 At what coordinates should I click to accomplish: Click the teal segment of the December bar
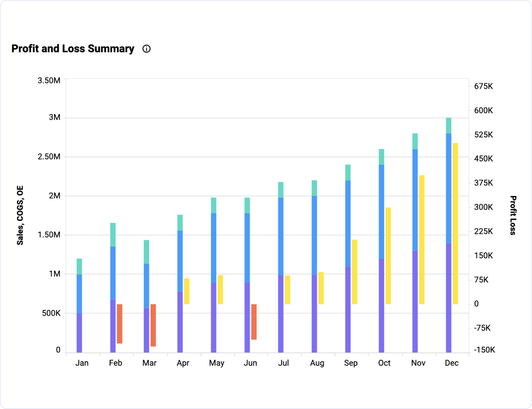(x=449, y=125)
